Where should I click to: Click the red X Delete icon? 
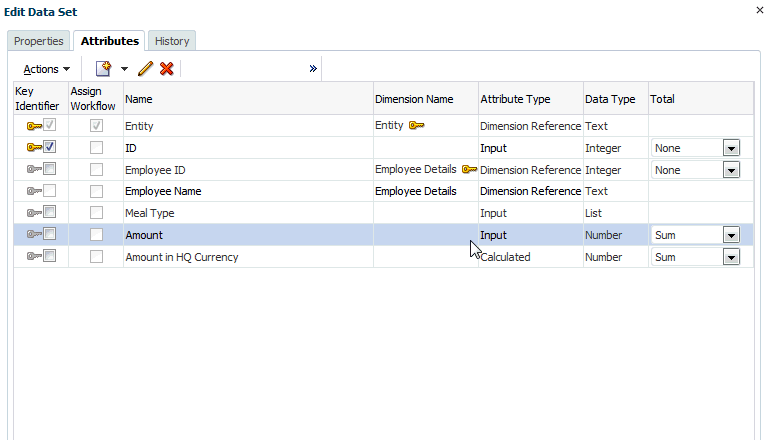click(167, 69)
